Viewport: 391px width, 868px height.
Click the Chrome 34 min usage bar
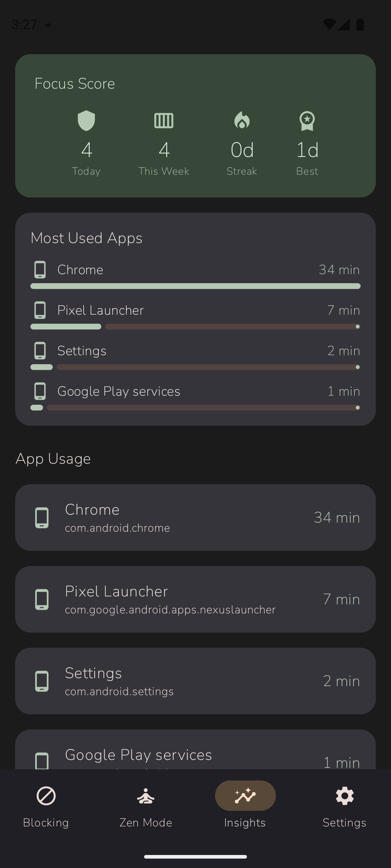tap(195, 286)
